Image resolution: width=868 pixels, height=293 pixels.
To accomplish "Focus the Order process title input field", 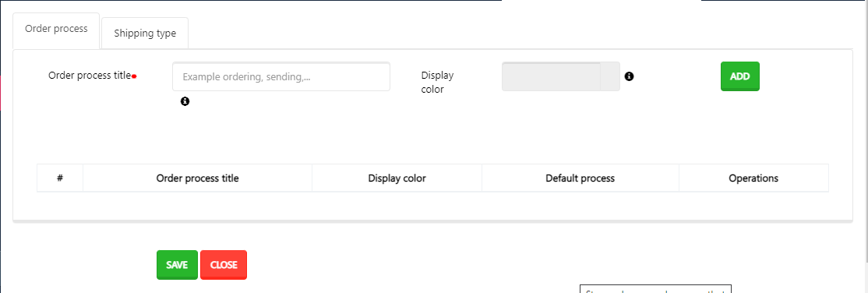I will [x=281, y=76].
